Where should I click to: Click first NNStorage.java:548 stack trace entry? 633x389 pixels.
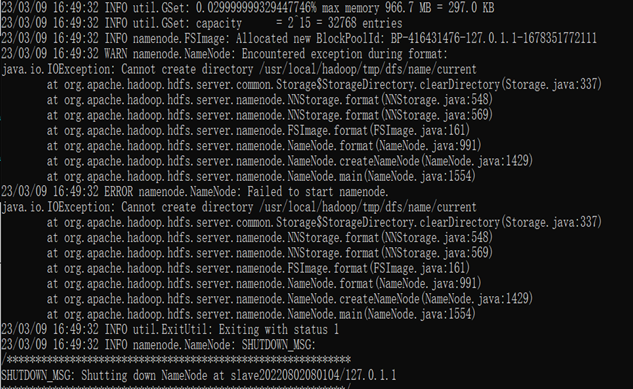pyautogui.click(x=270, y=100)
